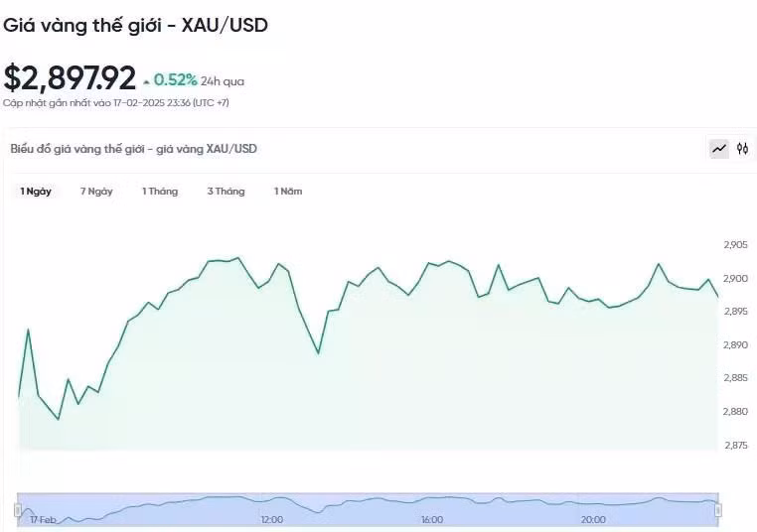Viewport: 757px width, 532px height.
Task: Click the page heading Giá vàng thế giới - XAU/USD
Action: 135,25
